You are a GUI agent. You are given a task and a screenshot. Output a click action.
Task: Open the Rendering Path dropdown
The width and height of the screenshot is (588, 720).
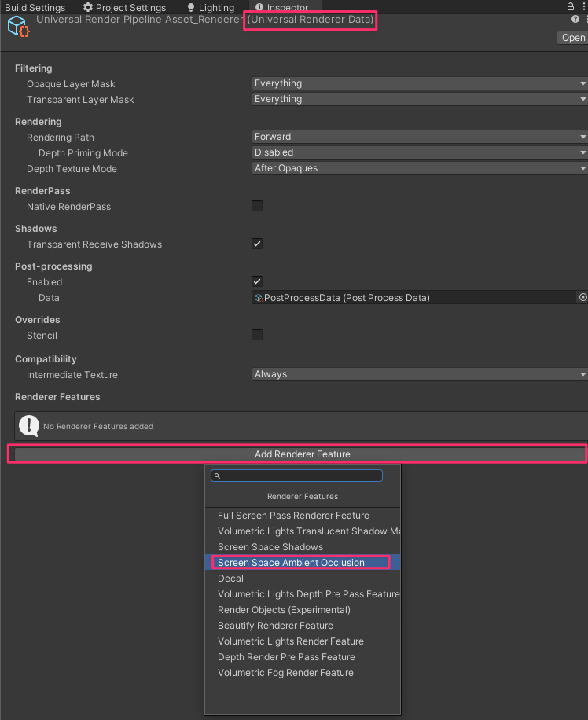[417, 136]
